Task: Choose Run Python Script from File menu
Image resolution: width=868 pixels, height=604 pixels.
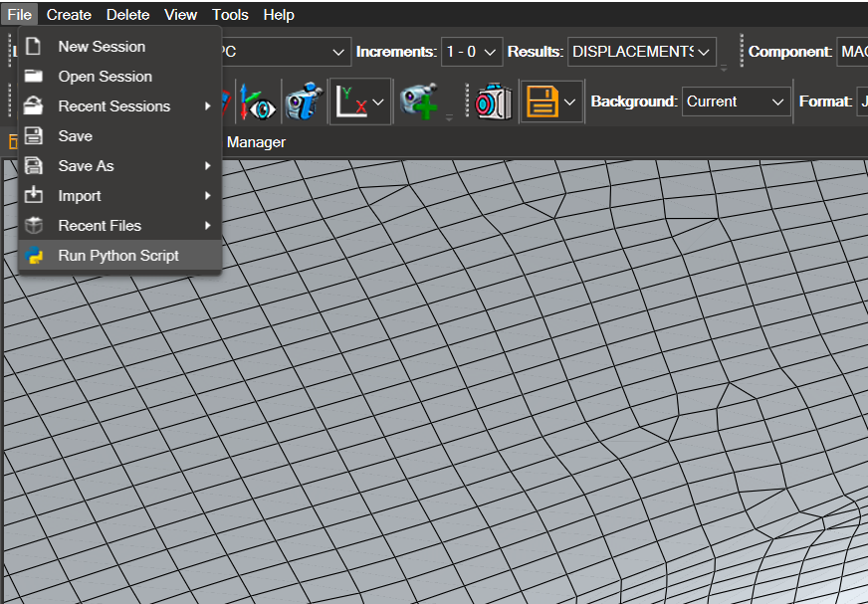Action: pyautogui.click(x=118, y=256)
